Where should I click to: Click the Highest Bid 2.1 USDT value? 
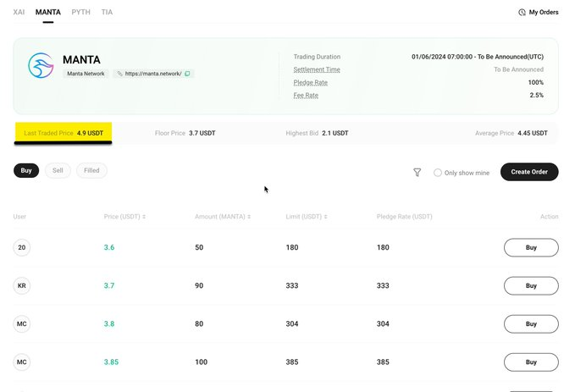(x=335, y=133)
